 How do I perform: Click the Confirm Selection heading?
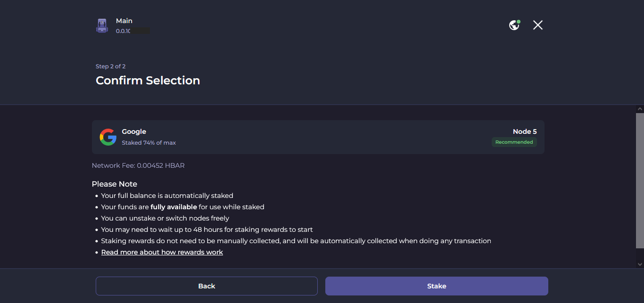[x=148, y=81]
